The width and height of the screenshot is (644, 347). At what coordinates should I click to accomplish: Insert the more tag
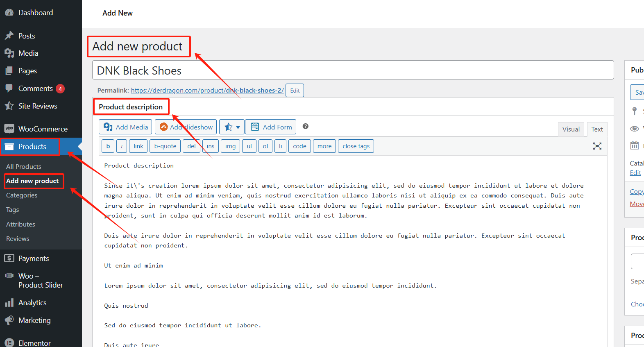pos(324,146)
